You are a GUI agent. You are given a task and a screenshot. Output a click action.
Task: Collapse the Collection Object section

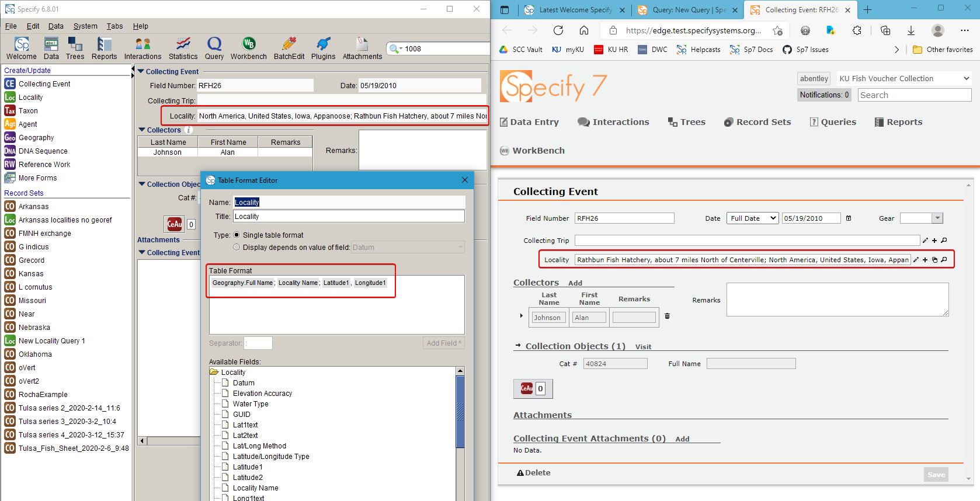point(142,184)
